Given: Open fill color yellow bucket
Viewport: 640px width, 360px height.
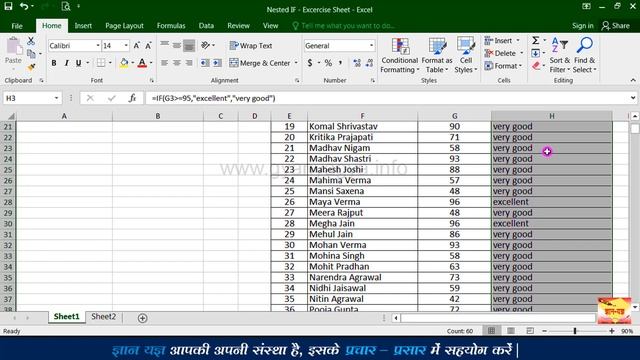Looking at the screenshot, I should 124,63.
